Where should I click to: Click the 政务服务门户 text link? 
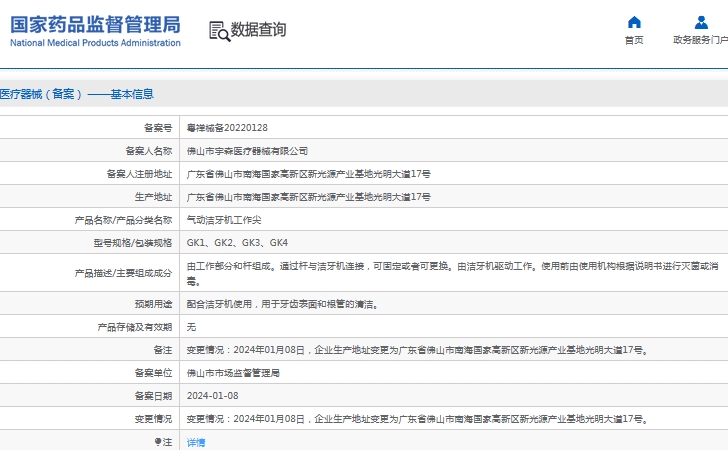click(701, 40)
